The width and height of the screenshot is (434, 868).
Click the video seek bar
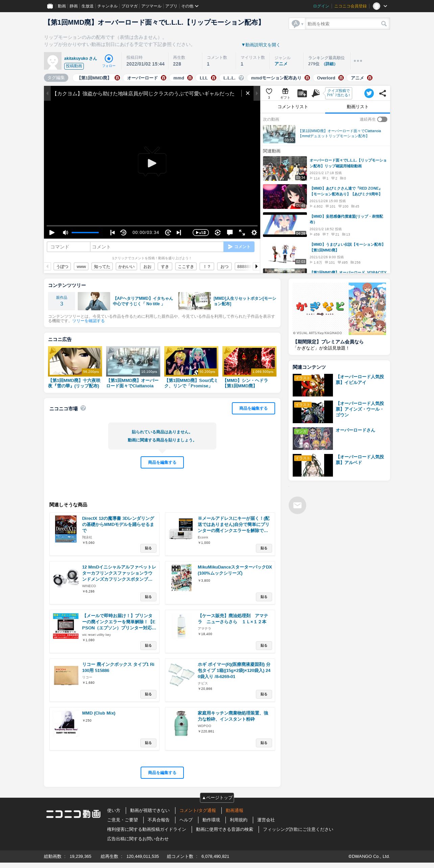click(x=152, y=225)
